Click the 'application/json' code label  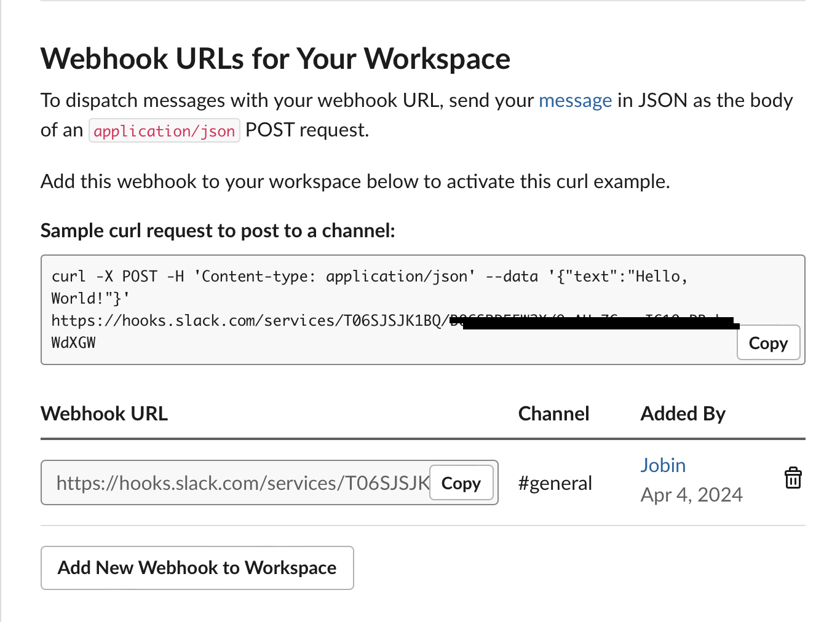164,131
